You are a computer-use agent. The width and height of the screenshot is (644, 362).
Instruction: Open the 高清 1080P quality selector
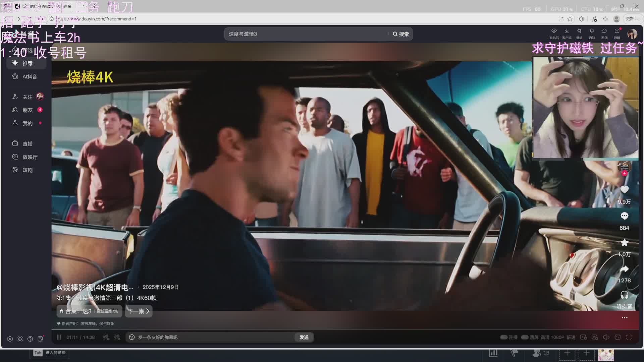[x=552, y=337]
